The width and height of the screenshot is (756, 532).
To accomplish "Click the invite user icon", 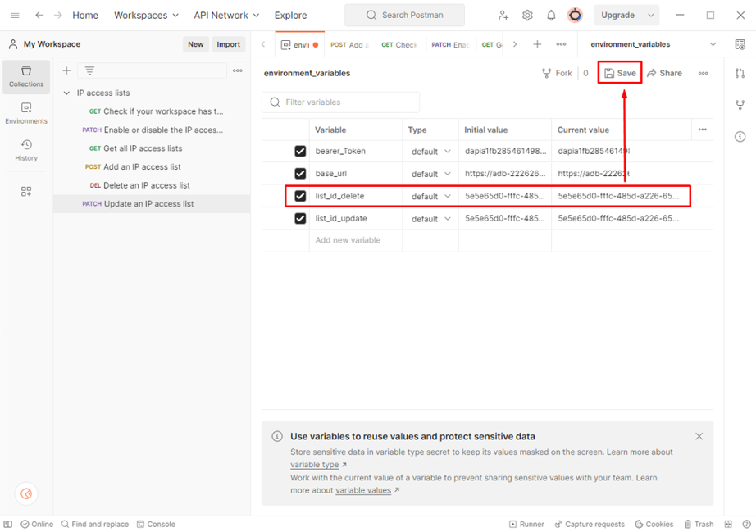I will tap(503, 16).
